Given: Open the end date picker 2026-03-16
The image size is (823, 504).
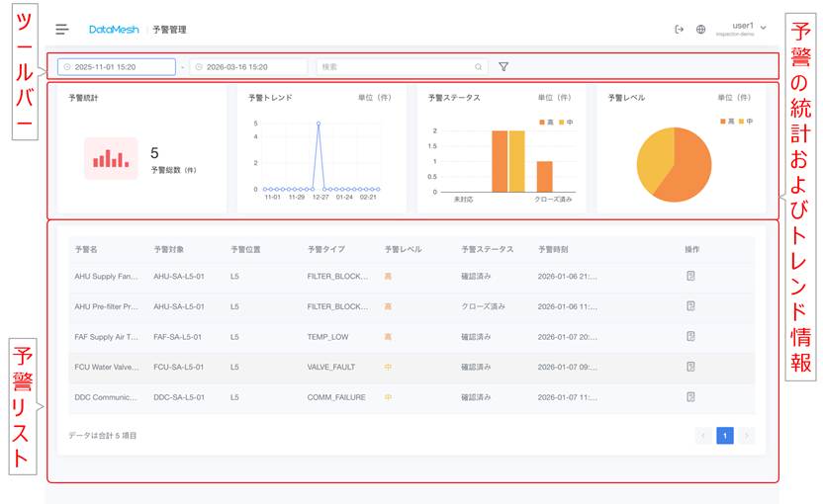Looking at the screenshot, I should [248, 67].
